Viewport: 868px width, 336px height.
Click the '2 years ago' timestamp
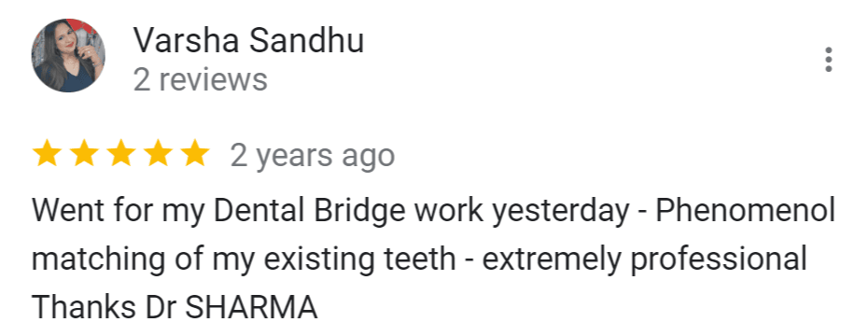coord(313,155)
